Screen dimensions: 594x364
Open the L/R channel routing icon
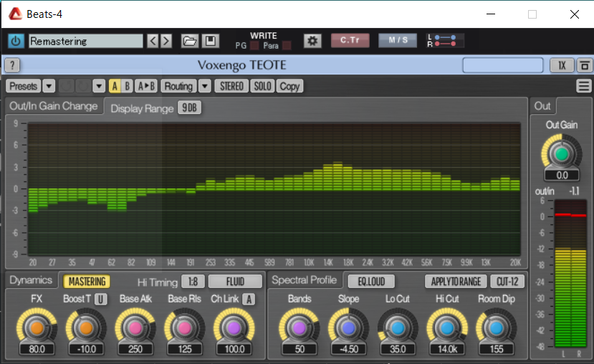pyautogui.click(x=445, y=41)
